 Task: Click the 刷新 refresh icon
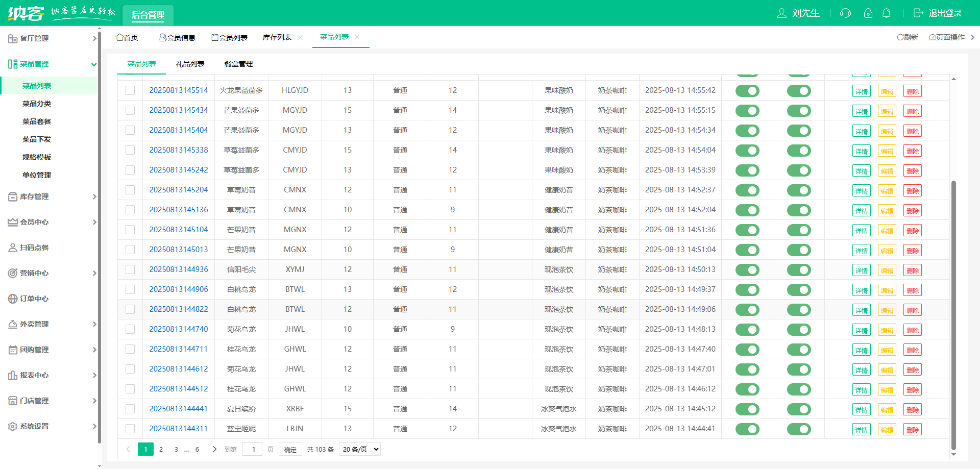900,37
